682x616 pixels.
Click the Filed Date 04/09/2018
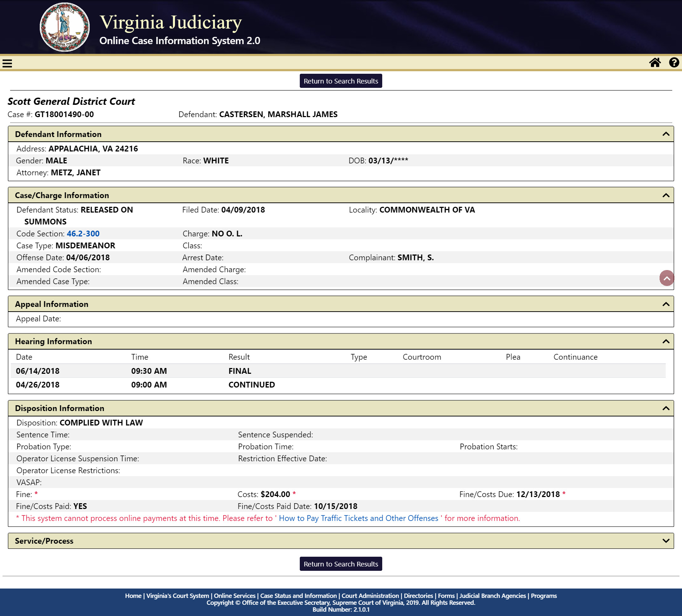pyautogui.click(x=243, y=210)
